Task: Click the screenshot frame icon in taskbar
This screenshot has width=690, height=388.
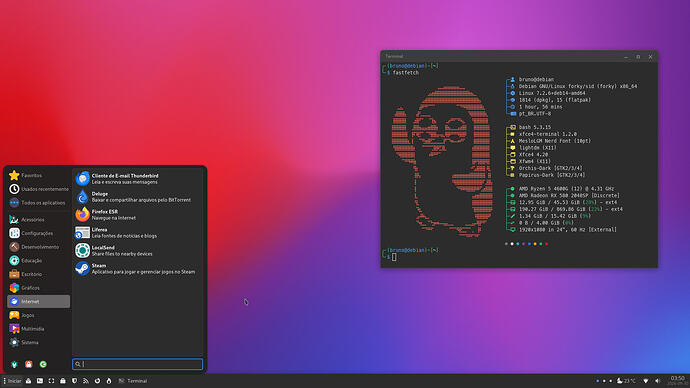Action: pyautogui.click(x=51, y=381)
